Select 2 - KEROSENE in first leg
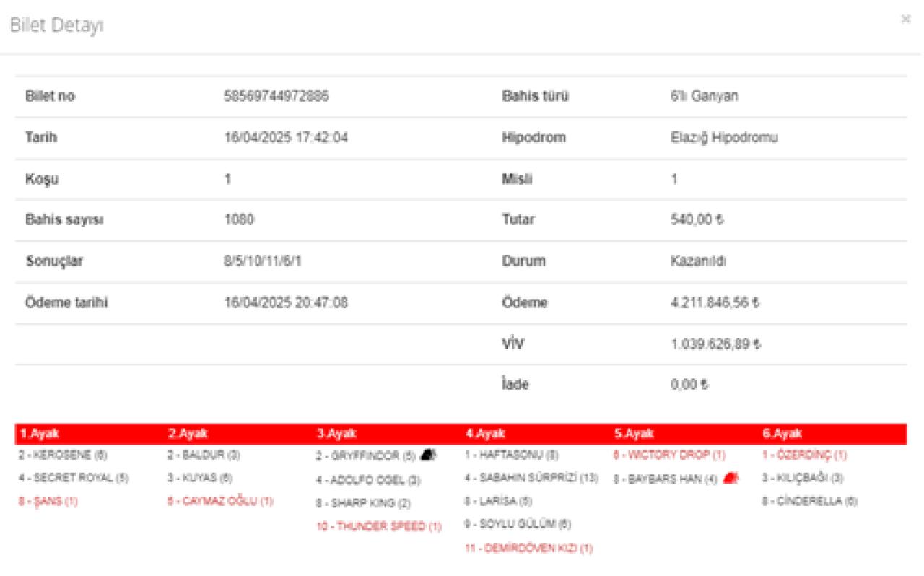Viewport: 924px width, 576px height. point(63,455)
